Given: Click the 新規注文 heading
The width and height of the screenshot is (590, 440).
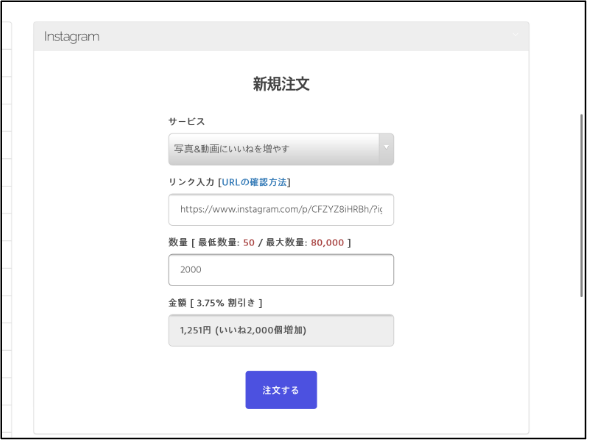Looking at the screenshot, I should click(281, 84).
